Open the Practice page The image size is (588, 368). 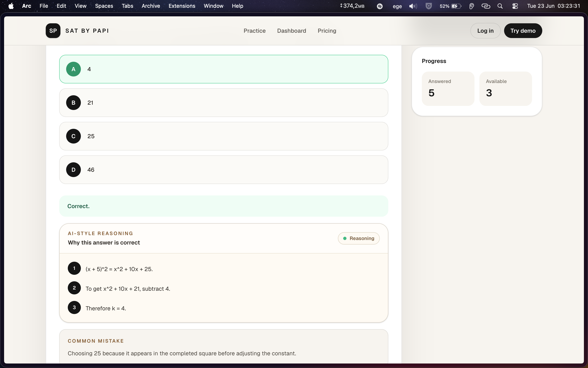click(254, 31)
